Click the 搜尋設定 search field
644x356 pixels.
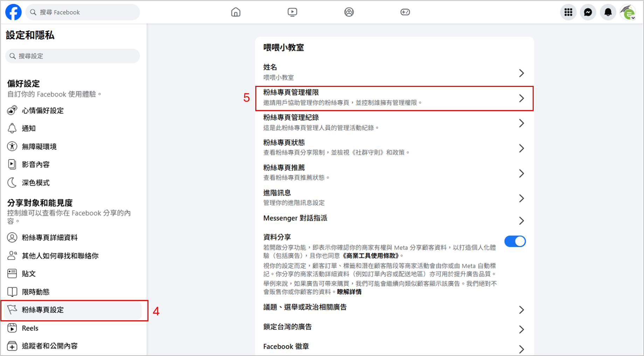(73, 56)
